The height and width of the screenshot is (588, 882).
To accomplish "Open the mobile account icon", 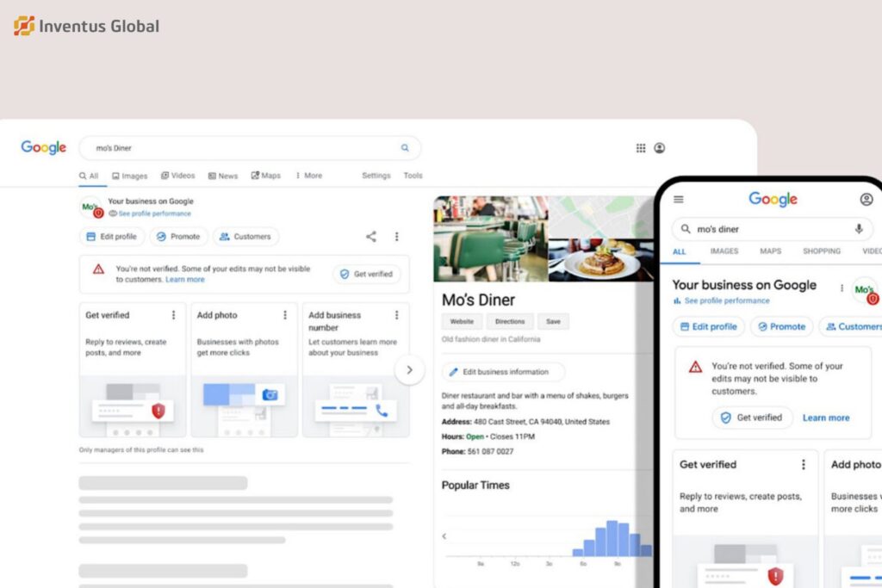I will (x=866, y=199).
